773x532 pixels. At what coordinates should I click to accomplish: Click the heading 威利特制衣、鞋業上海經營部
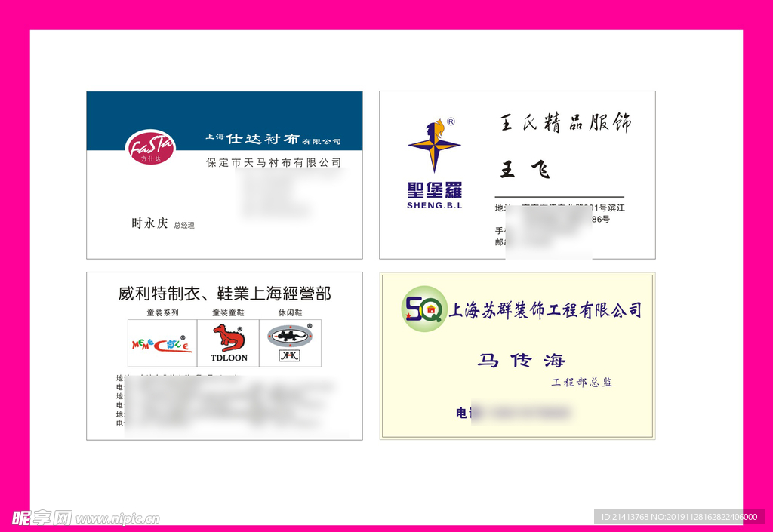(x=224, y=294)
